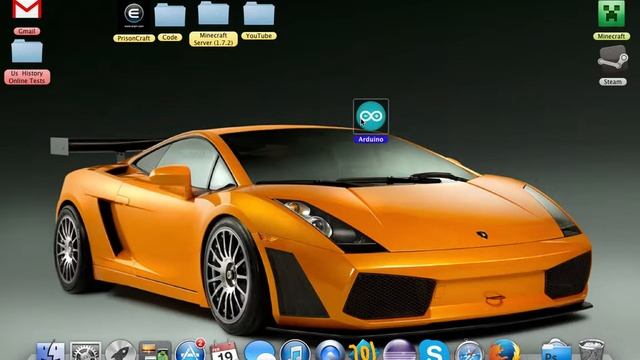This screenshot has height=360, width=640.
Task: Click the 'Minecraft Server (1.7.2)' label text
Action: coord(213,39)
